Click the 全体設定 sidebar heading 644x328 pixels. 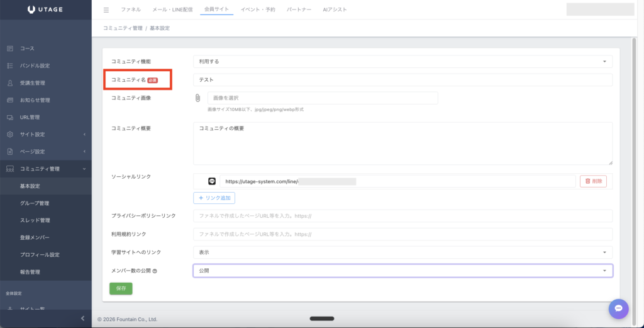pyautogui.click(x=14, y=293)
